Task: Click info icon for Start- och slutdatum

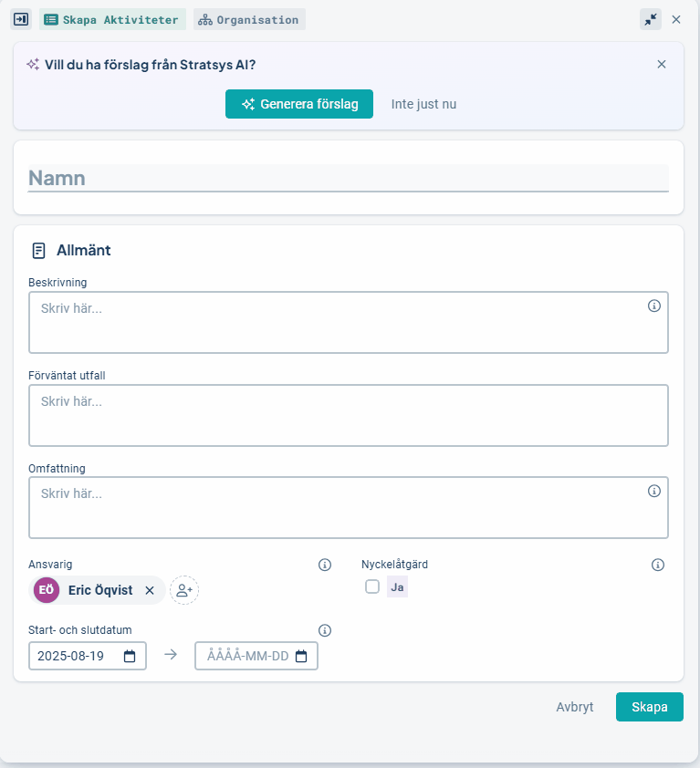Action: [325, 630]
